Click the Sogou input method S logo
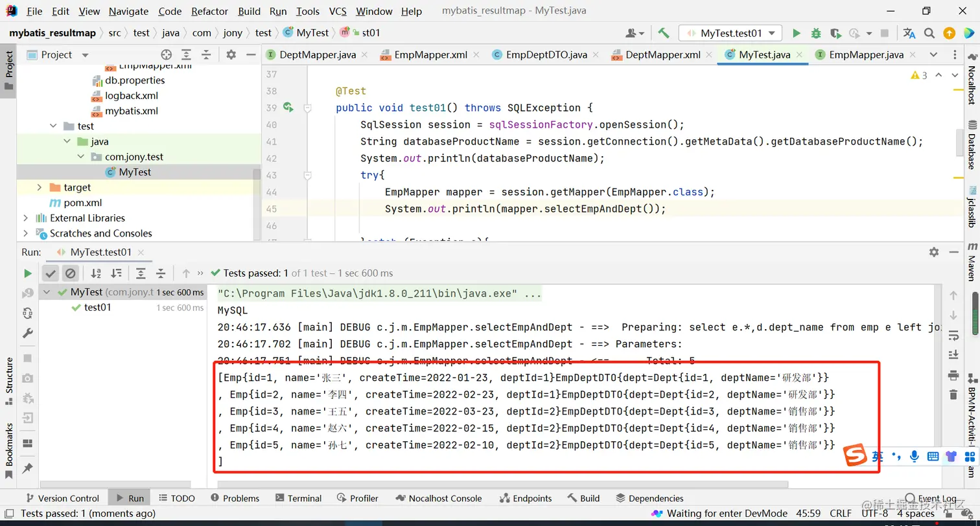The image size is (980, 526). coord(856,456)
